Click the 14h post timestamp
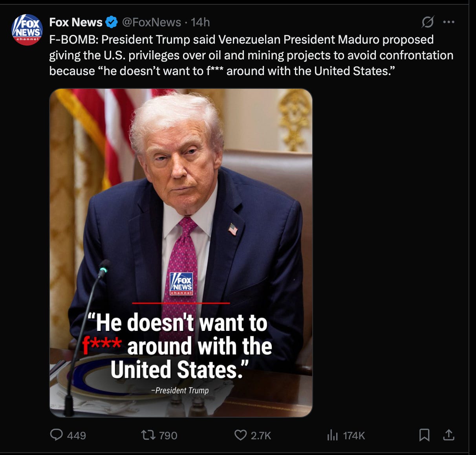 (x=200, y=22)
